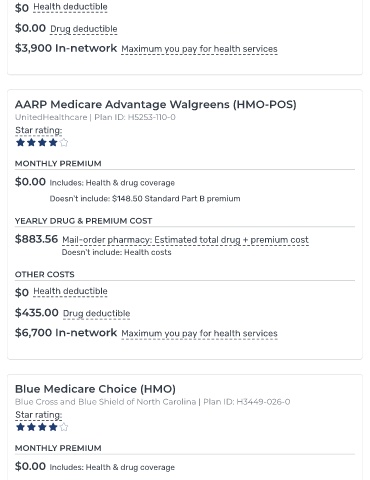Screen dimensions: 370x480
Task: Click first filled star in AARP plan rating
Action: point(20,143)
